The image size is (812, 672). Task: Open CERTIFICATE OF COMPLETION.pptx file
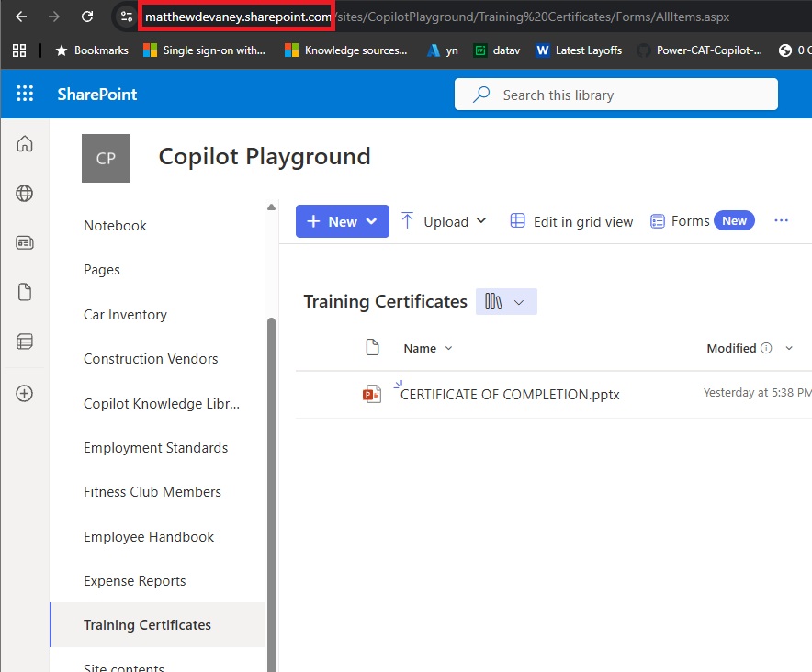click(x=510, y=395)
